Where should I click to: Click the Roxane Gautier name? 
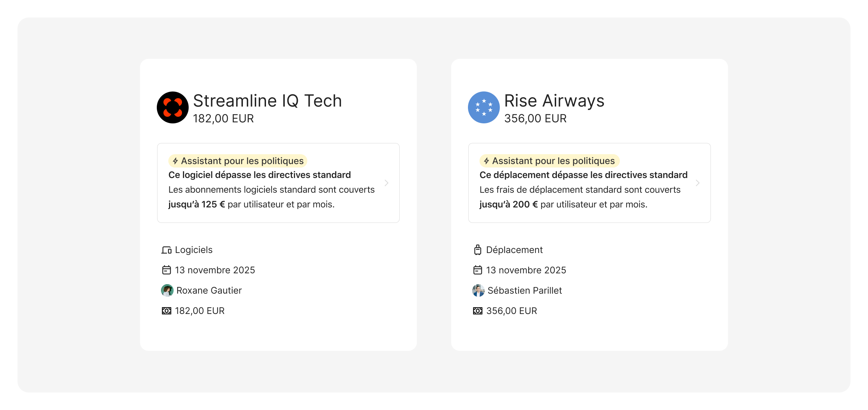pyautogui.click(x=209, y=291)
